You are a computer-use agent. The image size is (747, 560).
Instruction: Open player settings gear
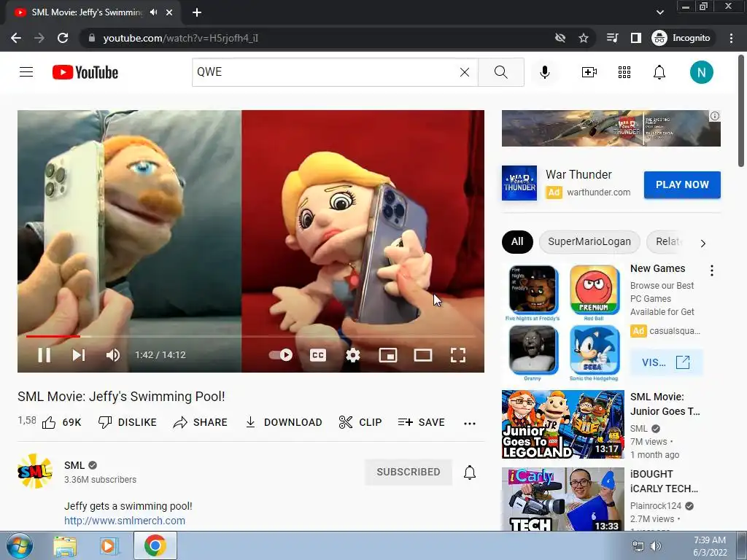[353, 355]
